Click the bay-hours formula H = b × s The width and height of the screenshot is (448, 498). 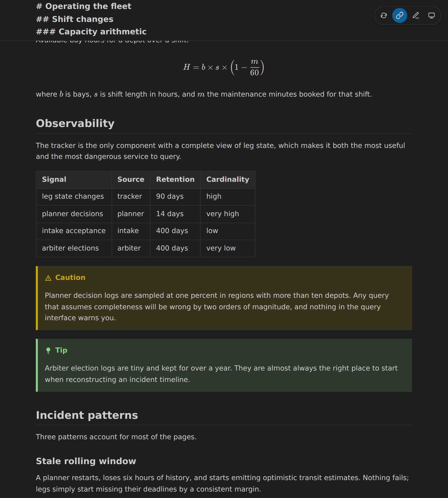(x=224, y=67)
